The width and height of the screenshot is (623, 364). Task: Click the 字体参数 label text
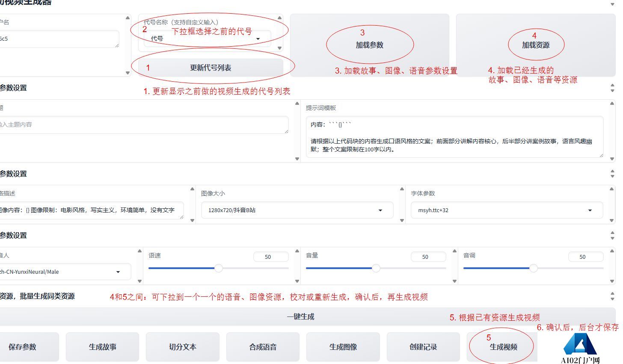click(x=423, y=193)
